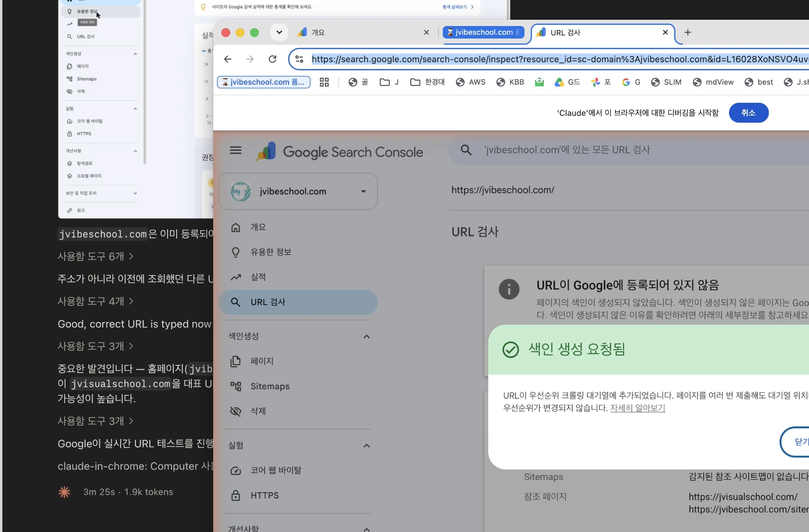Screen dimensions: 809x532
Task: Expand 사용함 도구 6개 in chat panel
Action: click(95, 256)
